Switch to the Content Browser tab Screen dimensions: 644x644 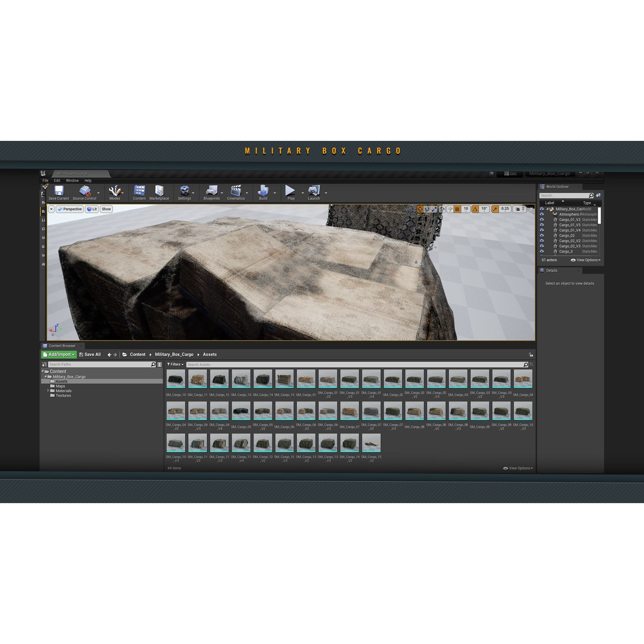(62, 346)
